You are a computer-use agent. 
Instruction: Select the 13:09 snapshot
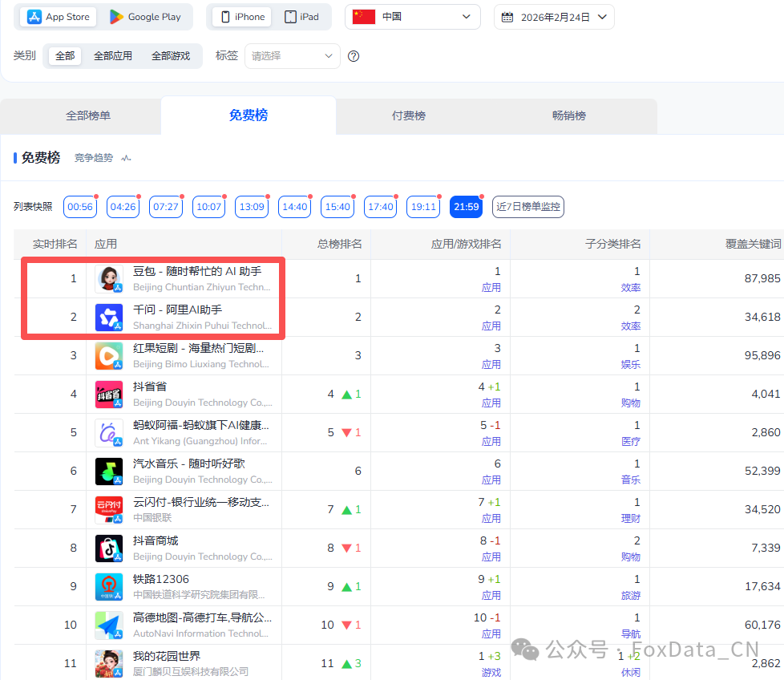click(x=252, y=207)
